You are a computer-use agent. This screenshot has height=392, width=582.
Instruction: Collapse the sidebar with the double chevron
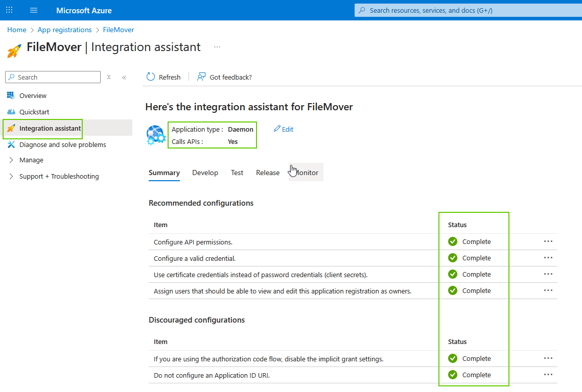pos(124,77)
